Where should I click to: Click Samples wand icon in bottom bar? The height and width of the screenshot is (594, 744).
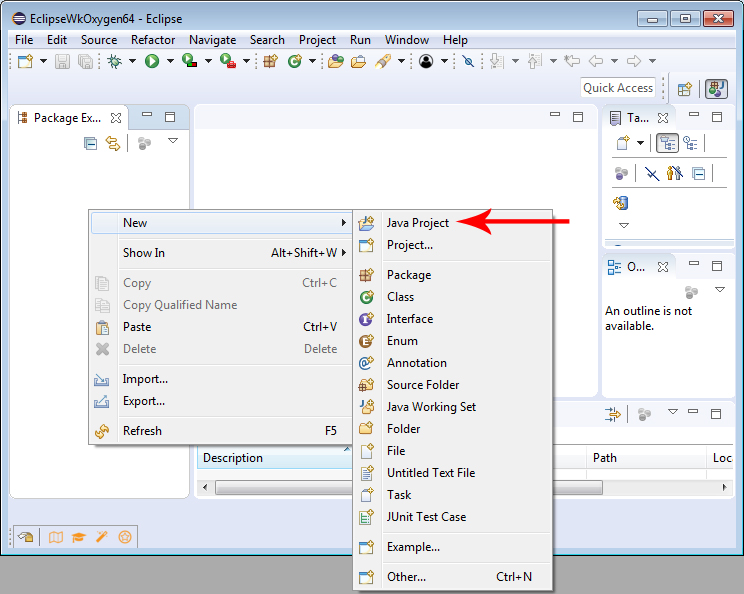(x=102, y=537)
